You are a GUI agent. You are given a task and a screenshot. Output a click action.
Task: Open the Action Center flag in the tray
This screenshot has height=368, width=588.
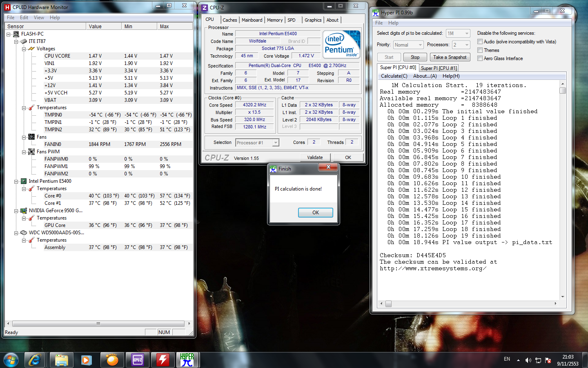pos(548,360)
